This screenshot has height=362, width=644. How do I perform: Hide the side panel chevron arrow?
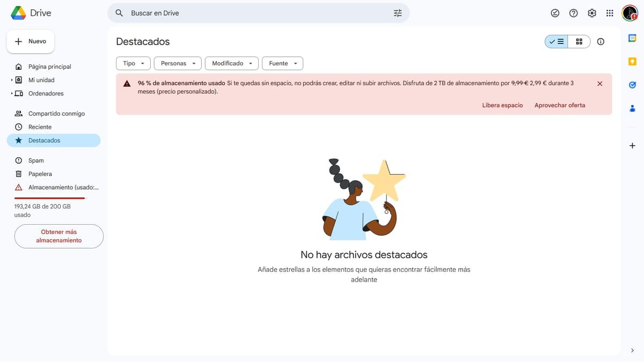tap(632, 350)
